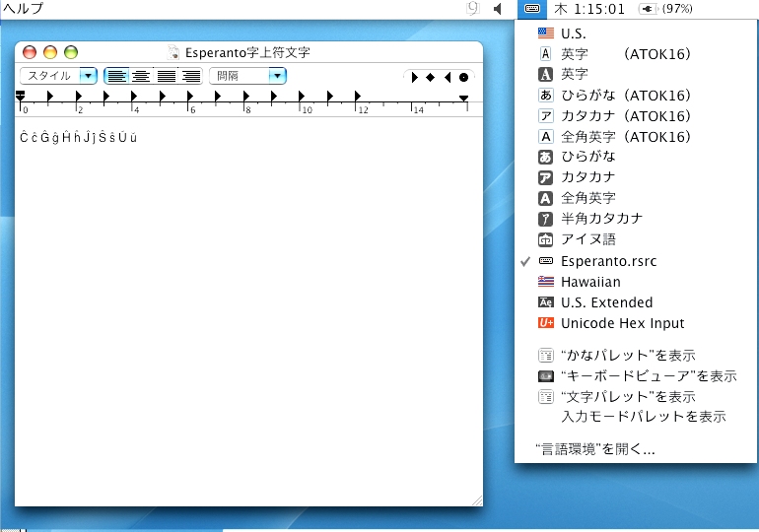Click the Unicode U+ icon
759x532 pixels.
click(x=545, y=323)
